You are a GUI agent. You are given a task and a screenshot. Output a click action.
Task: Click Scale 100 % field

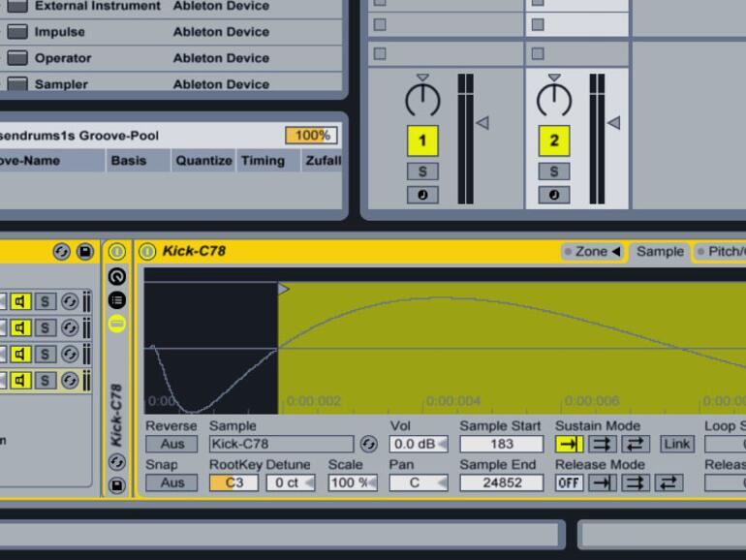click(x=353, y=482)
